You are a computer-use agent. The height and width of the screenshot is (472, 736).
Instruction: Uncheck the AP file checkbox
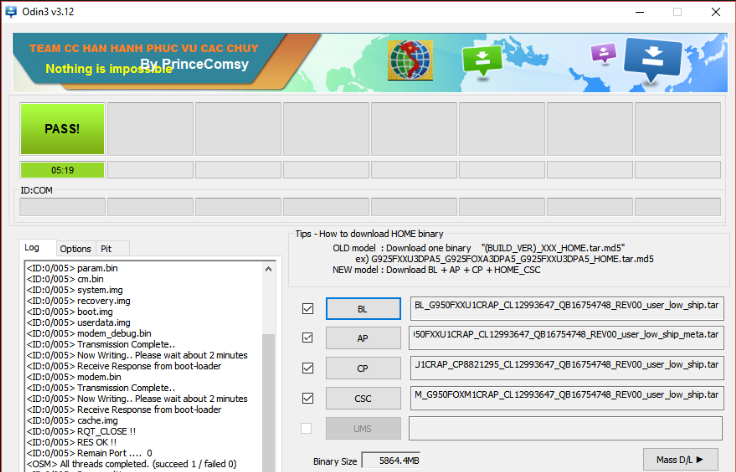[x=307, y=338]
